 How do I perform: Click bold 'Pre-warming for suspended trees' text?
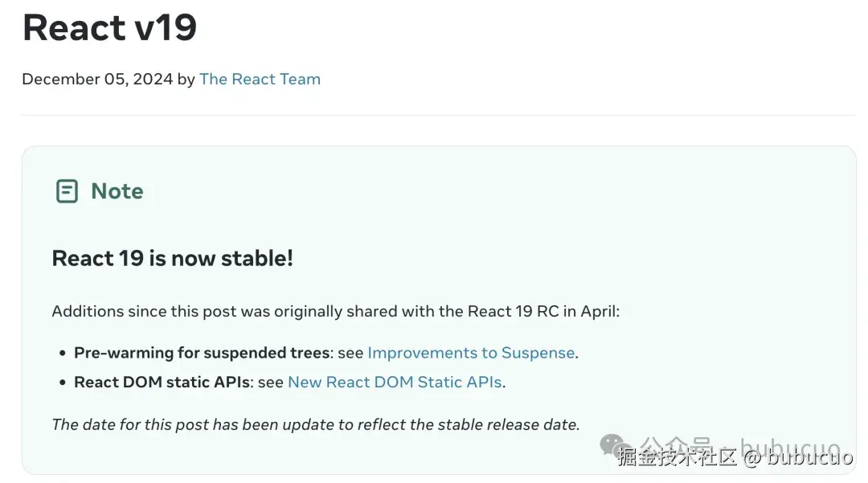(x=202, y=353)
